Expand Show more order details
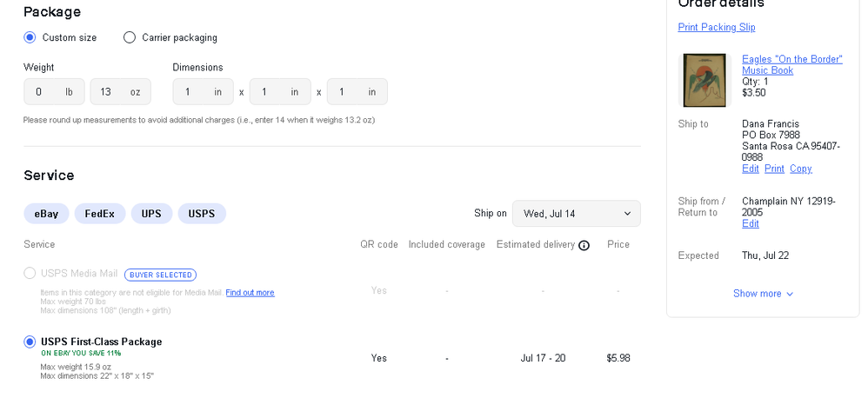The width and height of the screenshot is (868, 398). pos(763,294)
